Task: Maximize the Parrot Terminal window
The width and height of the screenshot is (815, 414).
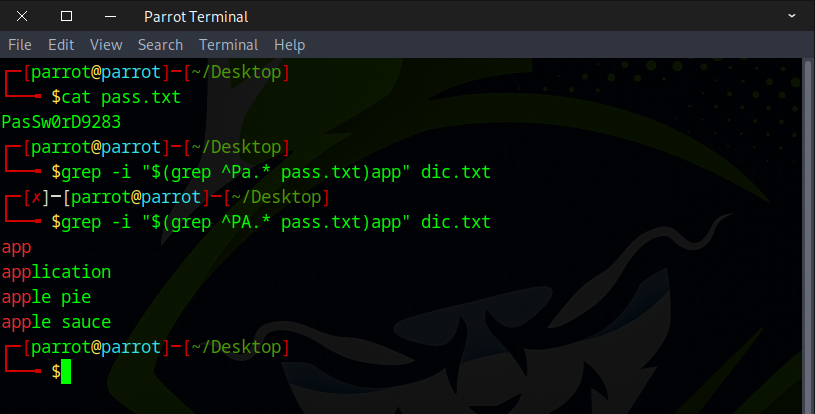Action: pyautogui.click(x=66, y=16)
